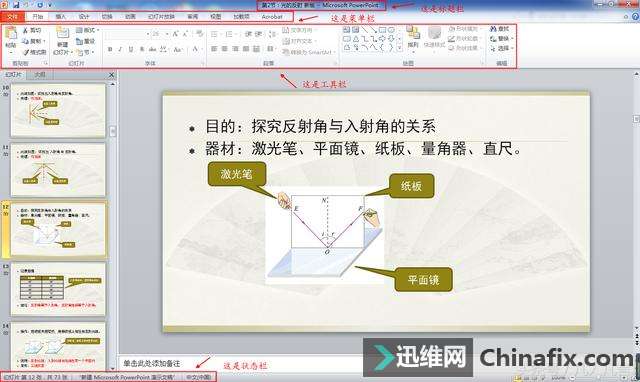Select slide 13 thumbnail with table
This screenshot has width=640, height=382.
point(58,289)
